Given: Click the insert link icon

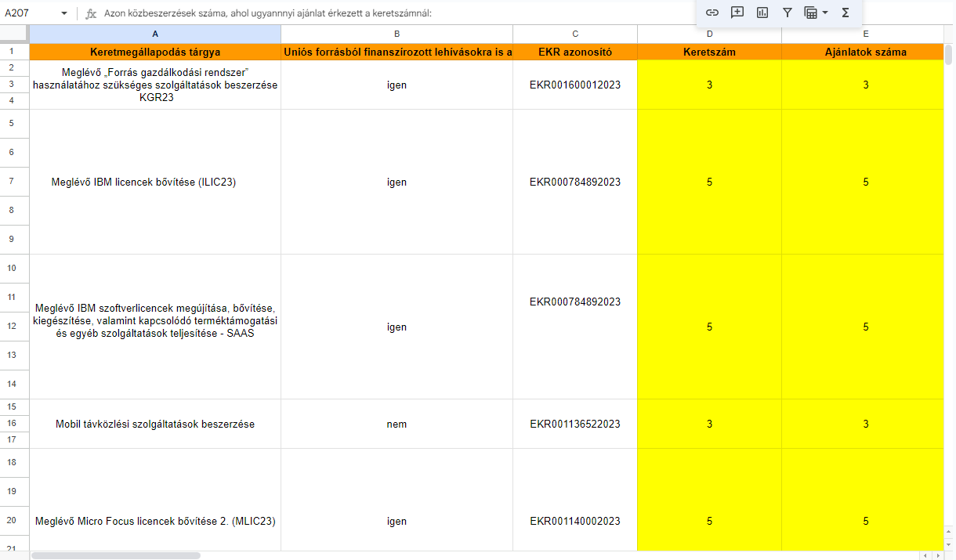Looking at the screenshot, I should click(712, 13).
